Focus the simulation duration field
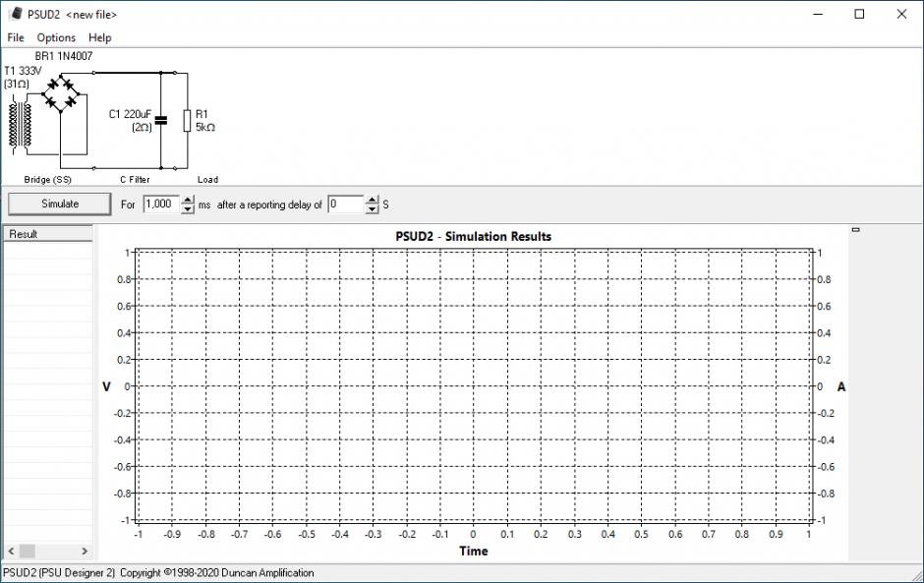The image size is (924, 583). point(161,204)
